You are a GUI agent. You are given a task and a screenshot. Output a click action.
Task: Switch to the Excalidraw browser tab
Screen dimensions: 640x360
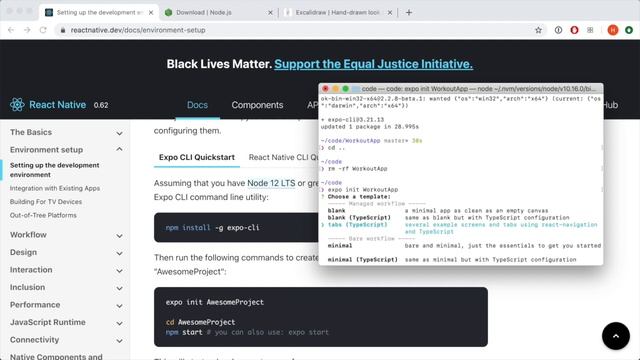point(338,13)
